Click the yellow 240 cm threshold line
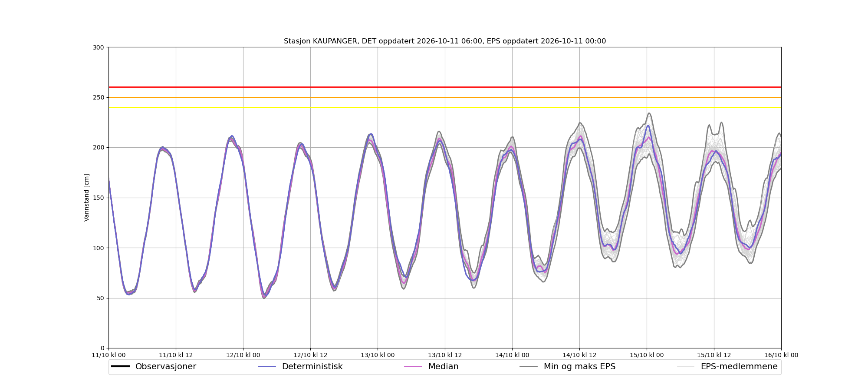The image size is (868, 391). tap(445, 107)
